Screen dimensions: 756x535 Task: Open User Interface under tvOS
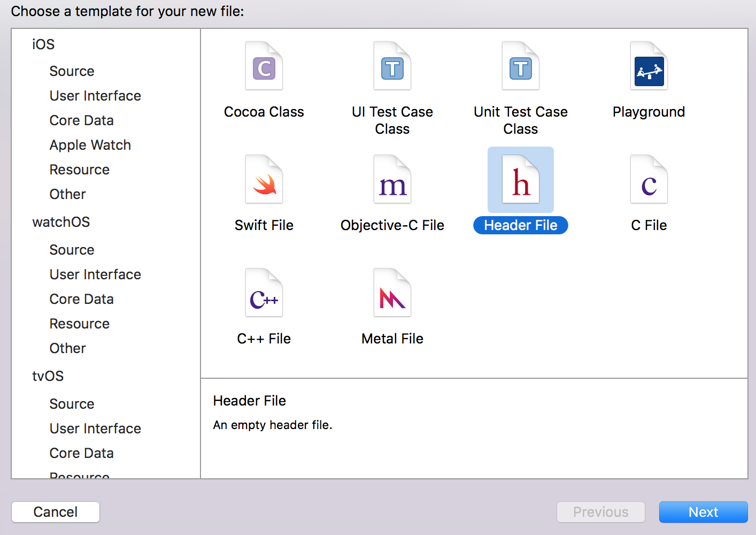click(95, 429)
